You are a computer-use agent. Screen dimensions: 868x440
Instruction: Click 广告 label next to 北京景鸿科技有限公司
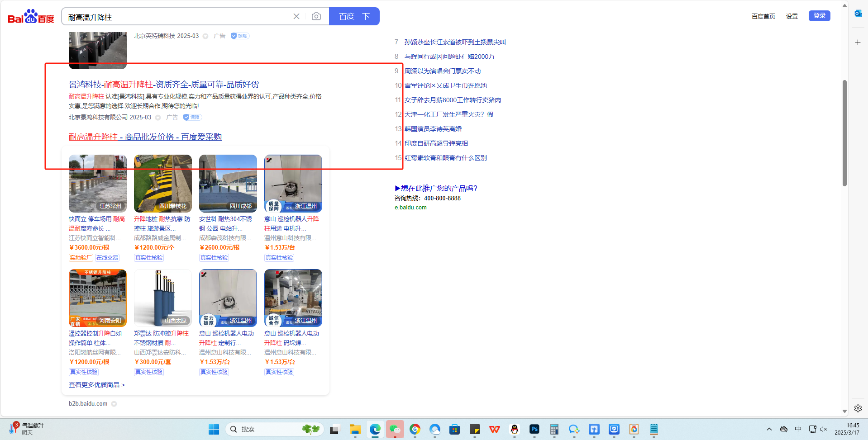click(172, 117)
